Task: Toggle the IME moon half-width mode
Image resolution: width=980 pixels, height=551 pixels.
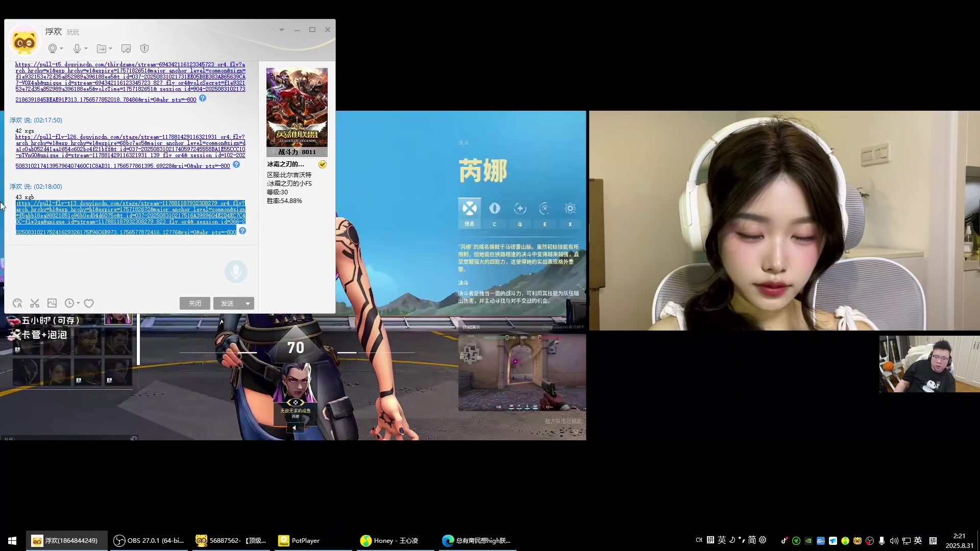Action: coord(732,540)
